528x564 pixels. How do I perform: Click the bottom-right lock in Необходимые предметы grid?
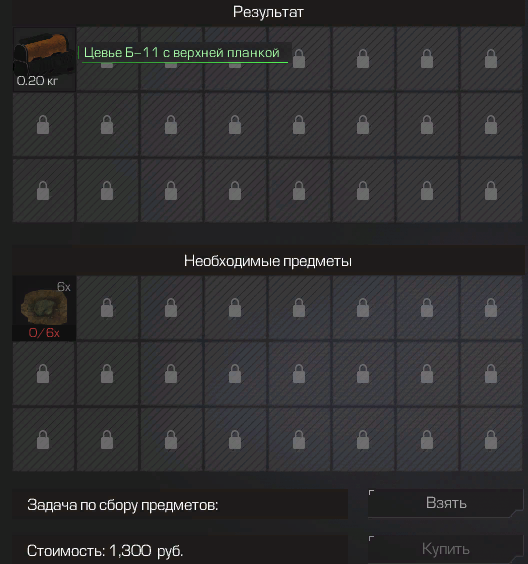pos(491,440)
